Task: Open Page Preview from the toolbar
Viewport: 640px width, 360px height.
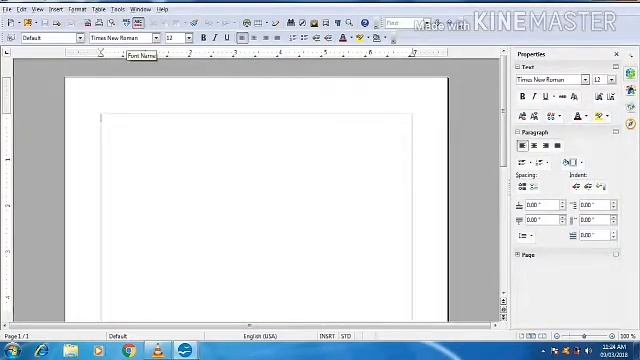Action: pos(111,23)
